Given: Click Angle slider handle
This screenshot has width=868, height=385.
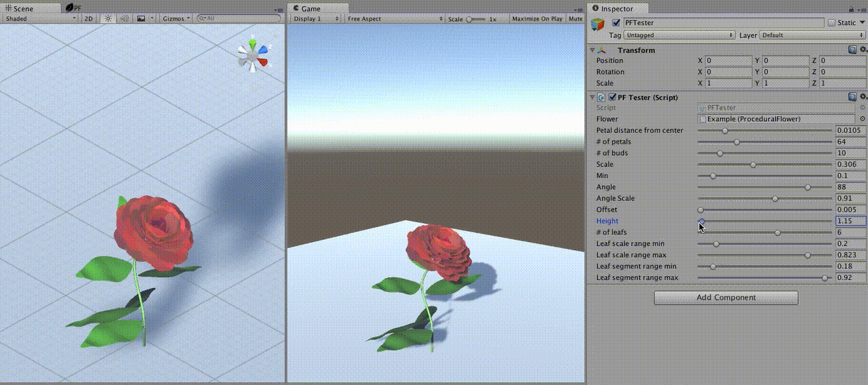Looking at the screenshot, I should click(808, 187).
